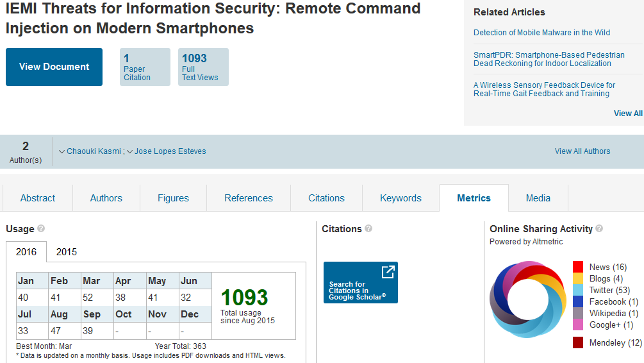Click the red News color square
The width and height of the screenshot is (644, 363).
tap(578, 267)
